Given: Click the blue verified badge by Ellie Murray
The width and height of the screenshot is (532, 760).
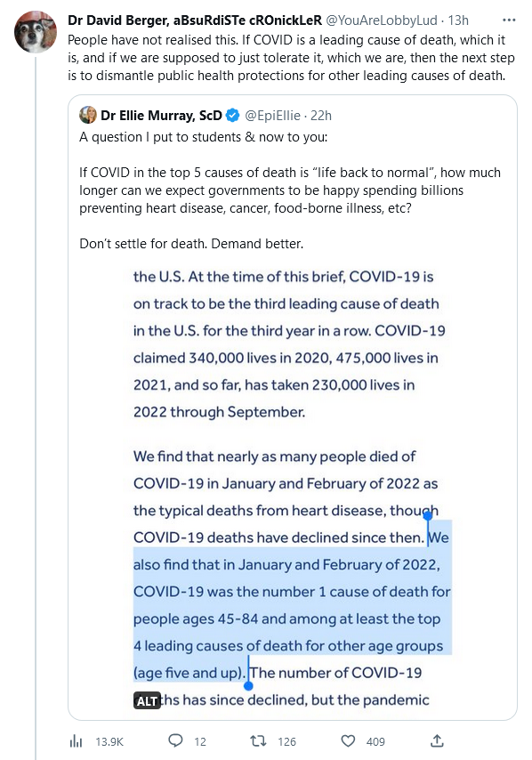Looking at the screenshot, I should point(232,116).
